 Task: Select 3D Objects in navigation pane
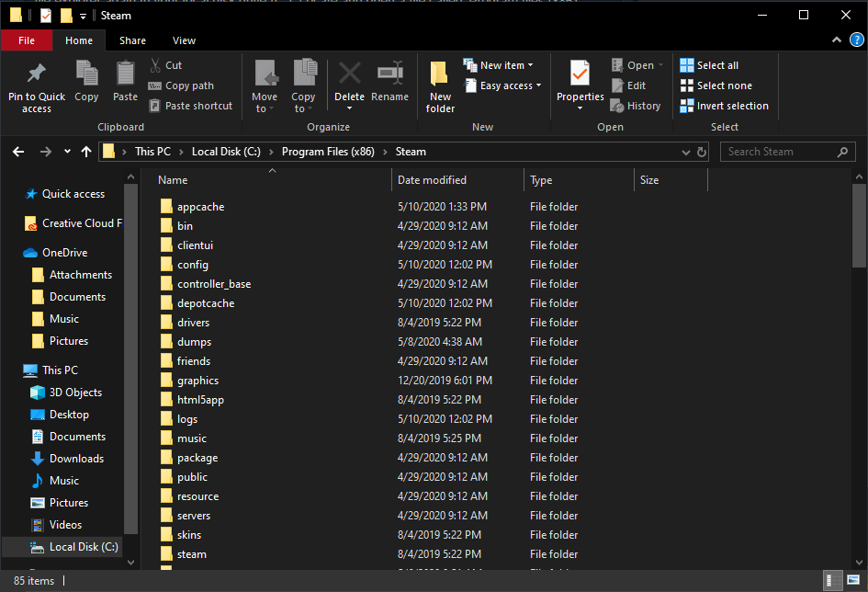pos(76,393)
